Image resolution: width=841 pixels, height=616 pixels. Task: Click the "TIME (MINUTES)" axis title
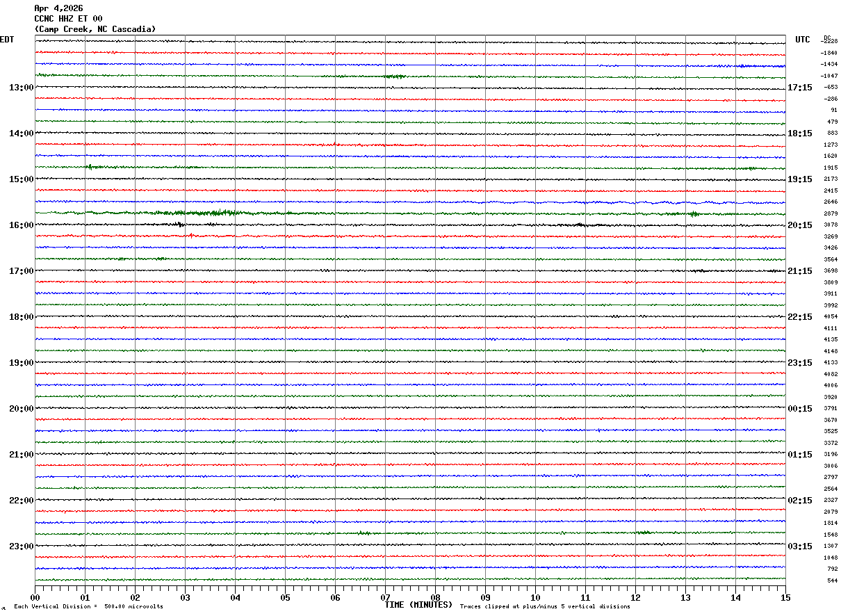click(x=418, y=605)
